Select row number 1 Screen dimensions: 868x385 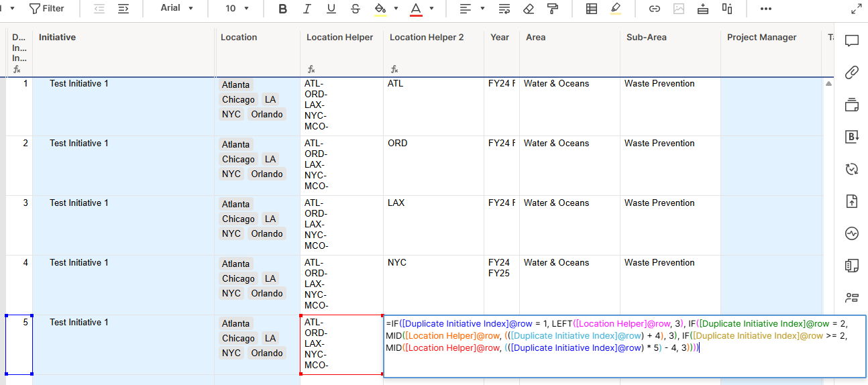19,107
